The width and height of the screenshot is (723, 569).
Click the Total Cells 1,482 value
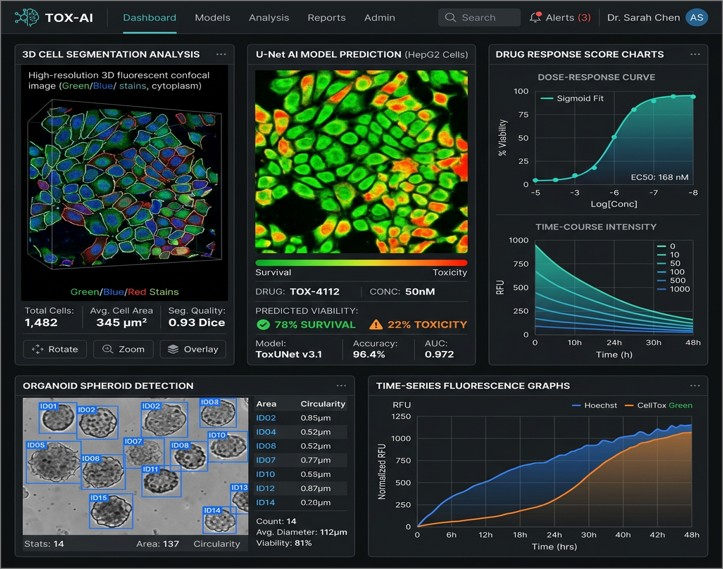click(x=41, y=322)
